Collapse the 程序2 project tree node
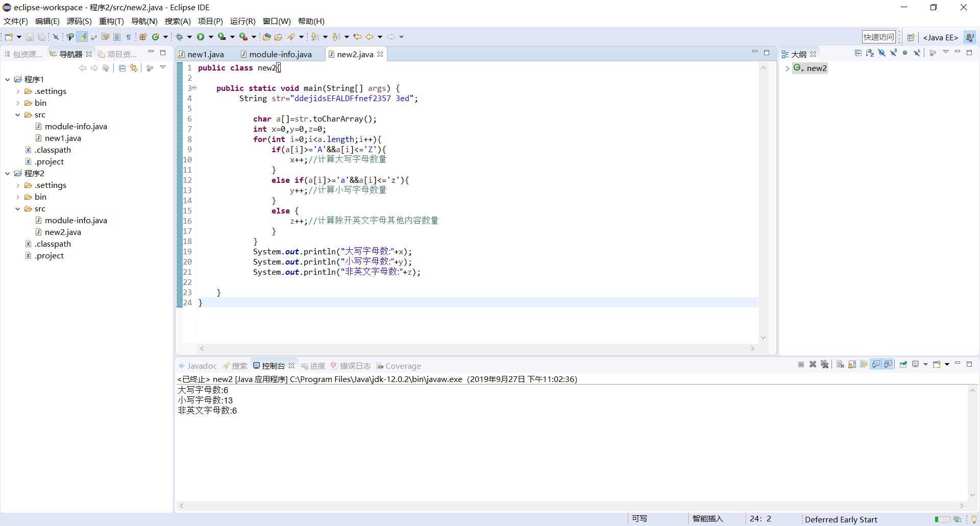This screenshot has height=526, width=980. tap(7, 173)
